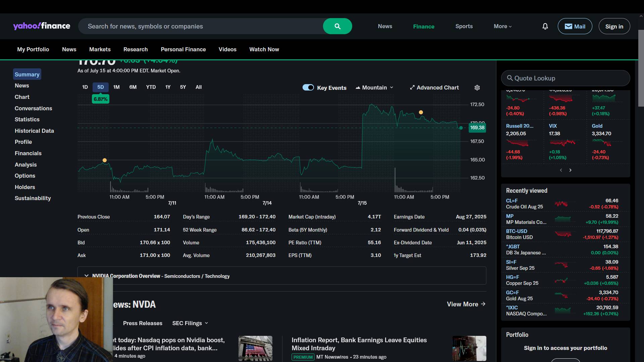Select the 1D chart range
Screen dimensions: 644x362
(x=85, y=87)
